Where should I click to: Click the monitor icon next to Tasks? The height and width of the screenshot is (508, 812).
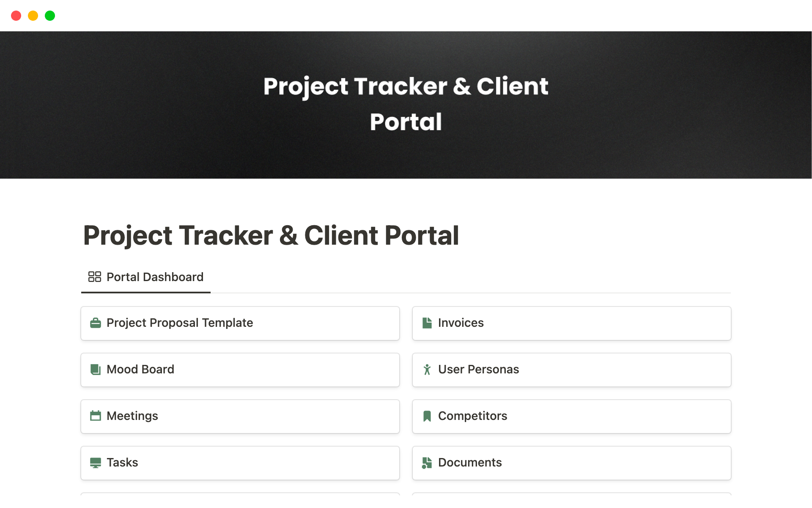click(96, 463)
